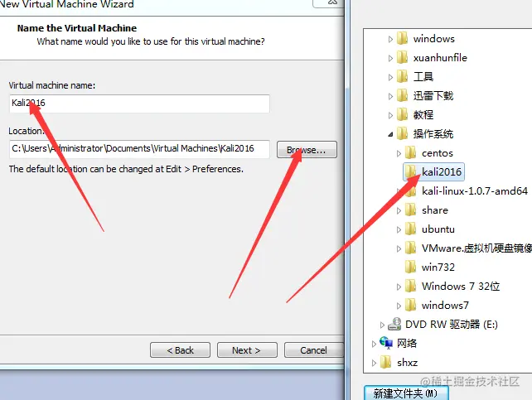The width and height of the screenshot is (532, 400).
Task: Expand the DVD RW drive node
Action: 382,325
